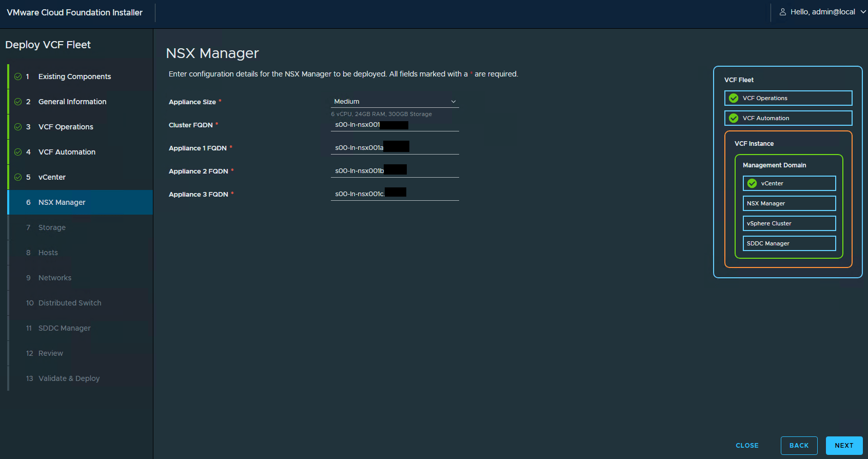Screen dimensions: 868x459
Task: Click the NSX Manager box in Management Domain diagram
Action: tap(789, 203)
